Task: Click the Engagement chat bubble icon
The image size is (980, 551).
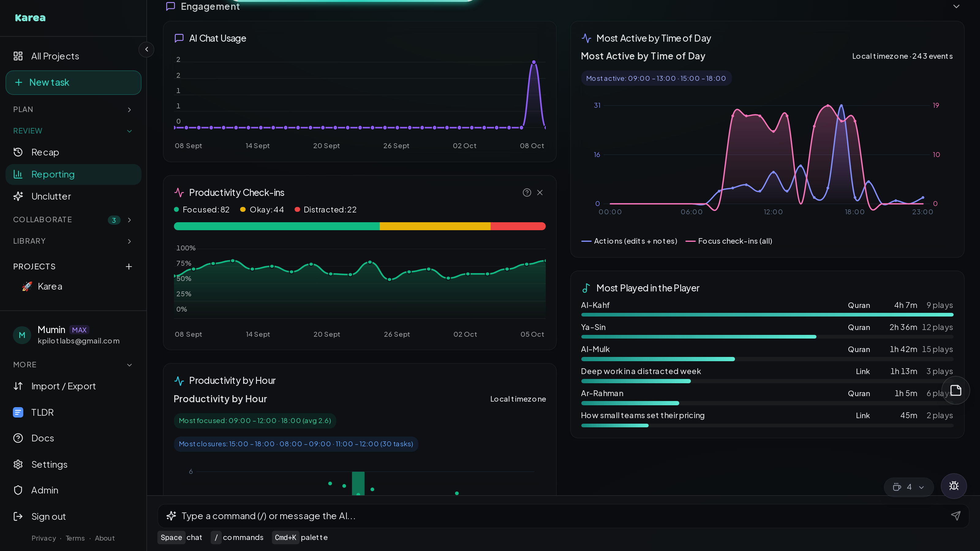Action: click(x=171, y=6)
